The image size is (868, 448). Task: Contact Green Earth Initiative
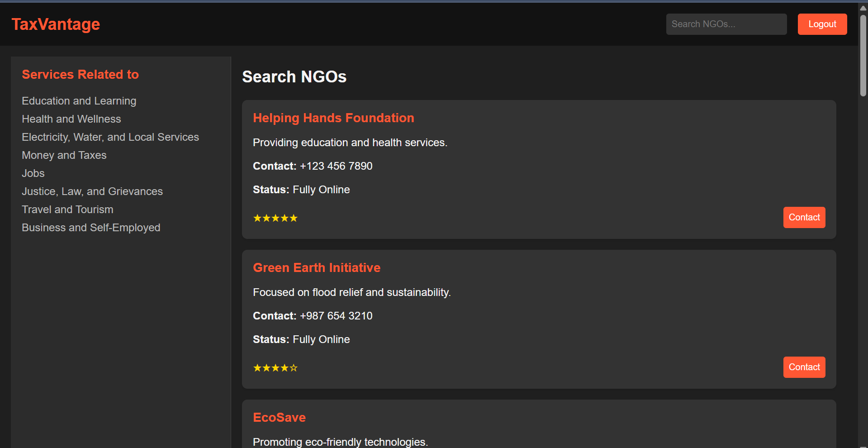coord(804,367)
